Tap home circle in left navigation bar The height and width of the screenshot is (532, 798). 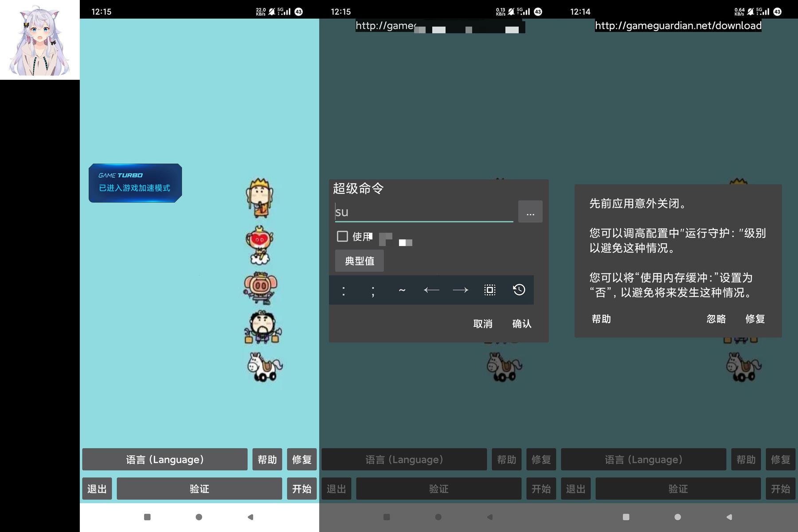click(199, 517)
